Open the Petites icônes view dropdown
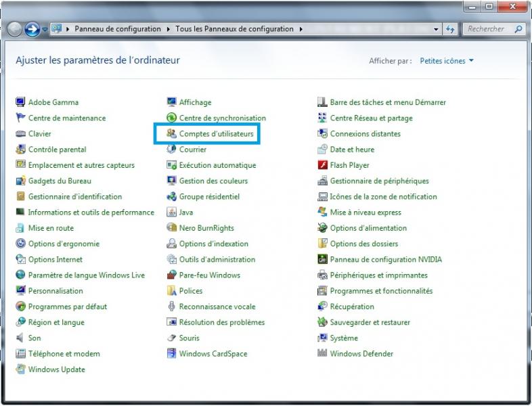The image size is (532, 406). (447, 61)
